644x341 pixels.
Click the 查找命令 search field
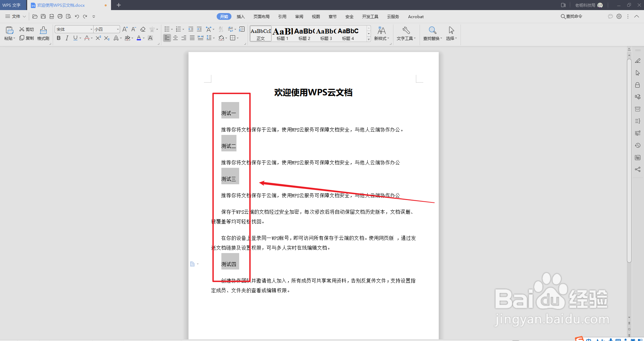(572, 16)
